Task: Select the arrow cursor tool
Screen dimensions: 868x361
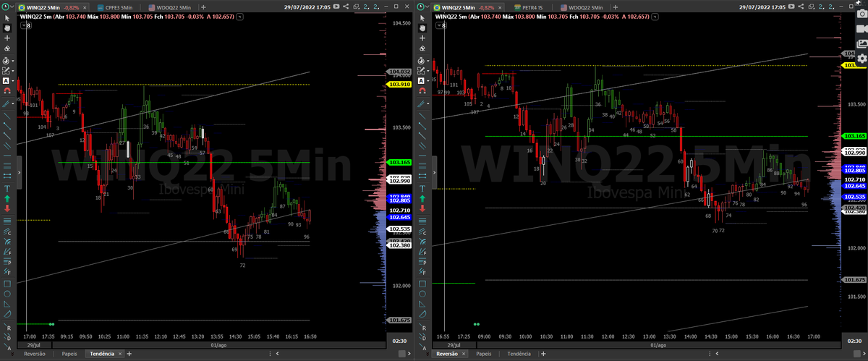Action: pos(7,17)
